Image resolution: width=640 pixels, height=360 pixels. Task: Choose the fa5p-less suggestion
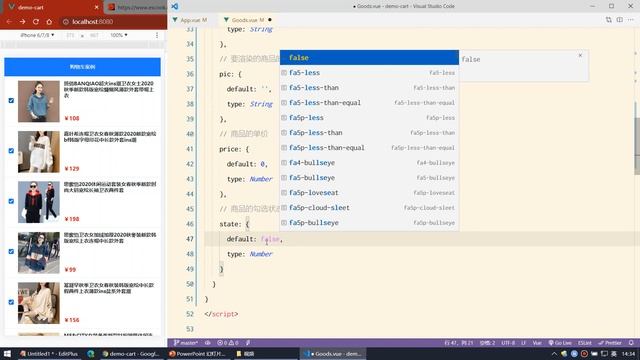coord(369,118)
